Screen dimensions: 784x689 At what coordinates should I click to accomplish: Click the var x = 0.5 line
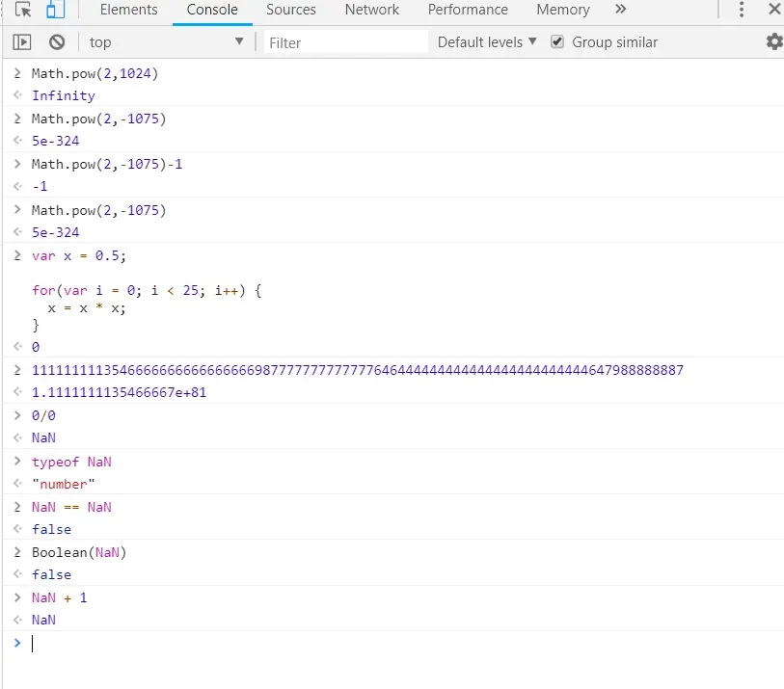click(x=79, y=256)
